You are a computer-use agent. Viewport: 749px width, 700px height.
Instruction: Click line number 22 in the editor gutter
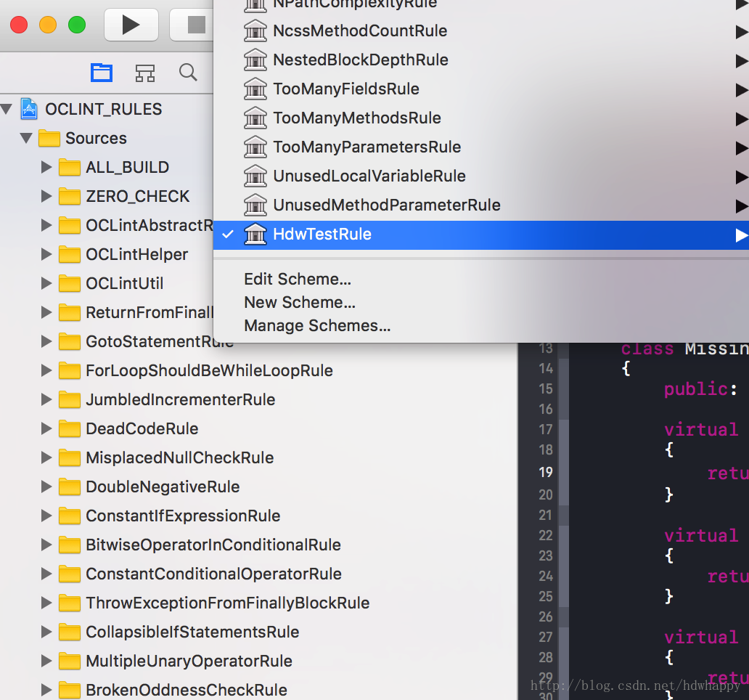click(x=546, y=536)
